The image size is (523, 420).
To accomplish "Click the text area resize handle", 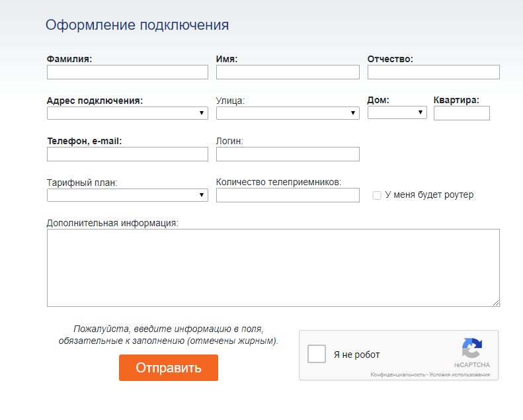I will [496, 303].
